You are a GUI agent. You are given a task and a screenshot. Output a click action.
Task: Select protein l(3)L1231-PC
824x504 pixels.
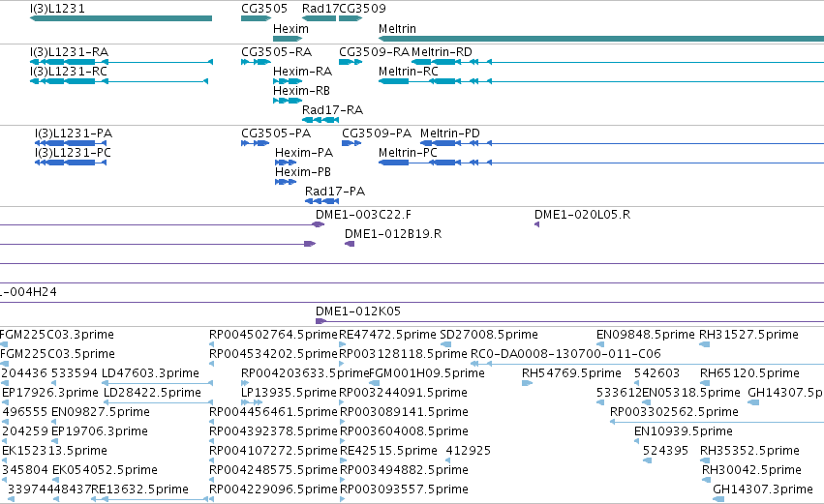pyautogui.click(x=73, y=153)
